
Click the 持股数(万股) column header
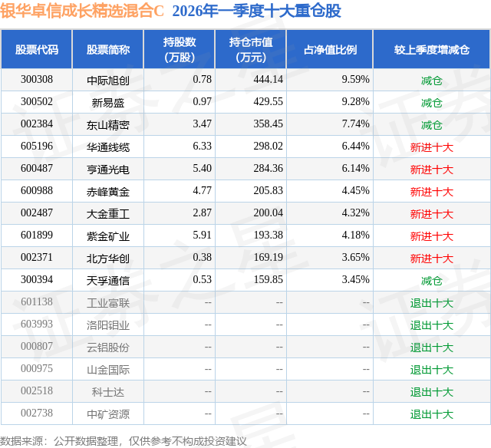point(180,49)
